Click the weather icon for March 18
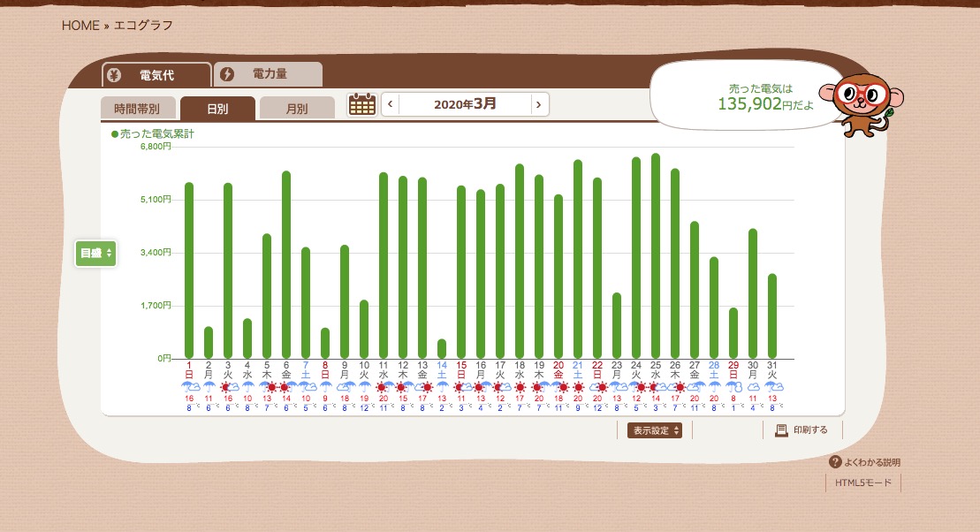 tap(520, 387)
